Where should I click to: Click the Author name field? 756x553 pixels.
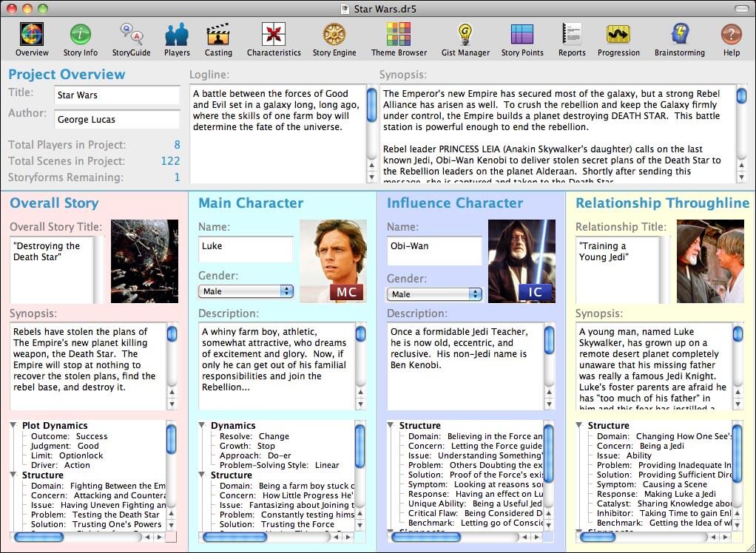point(116,118)
